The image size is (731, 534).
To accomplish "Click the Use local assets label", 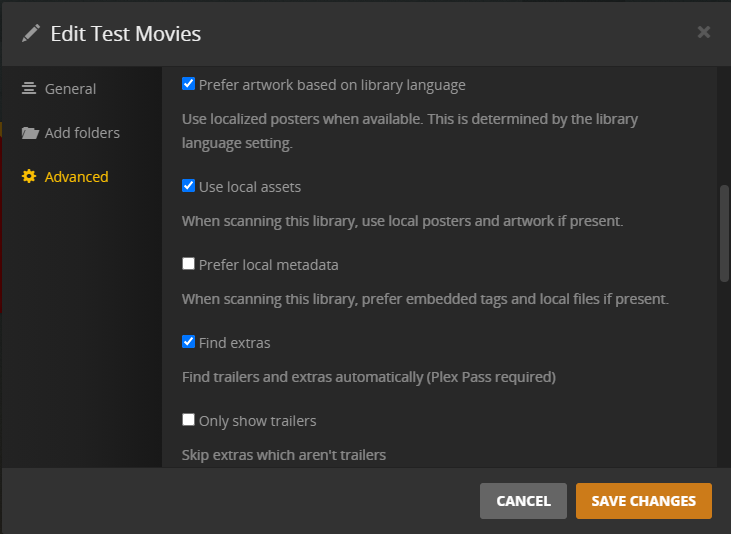I will [x=250, y=187].
